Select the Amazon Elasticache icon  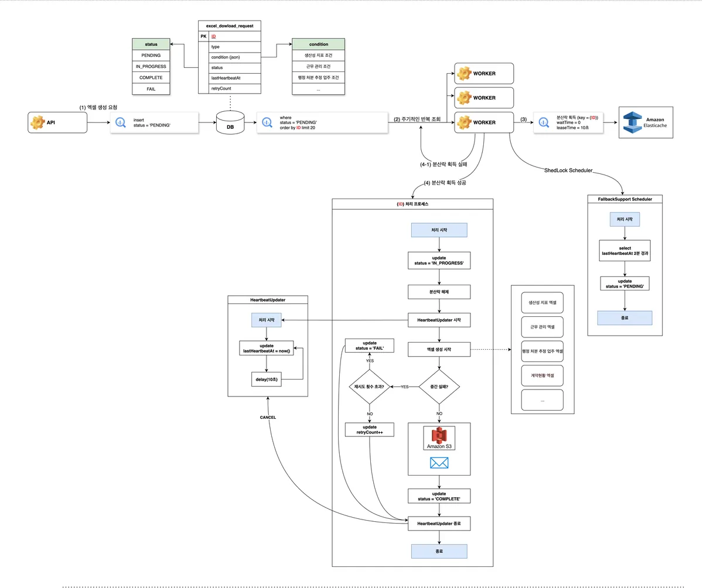[x=633, y=122]
